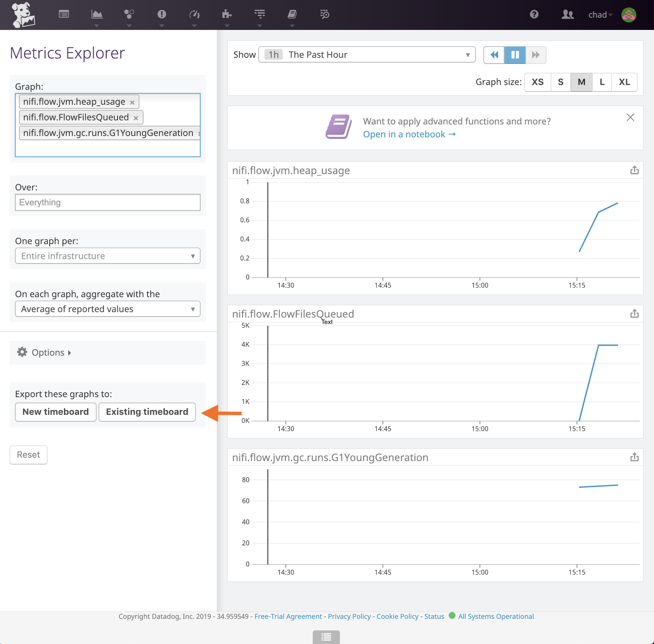Click the Reset button
Viewport: 654px width, 644px height.
coord(29,455)
